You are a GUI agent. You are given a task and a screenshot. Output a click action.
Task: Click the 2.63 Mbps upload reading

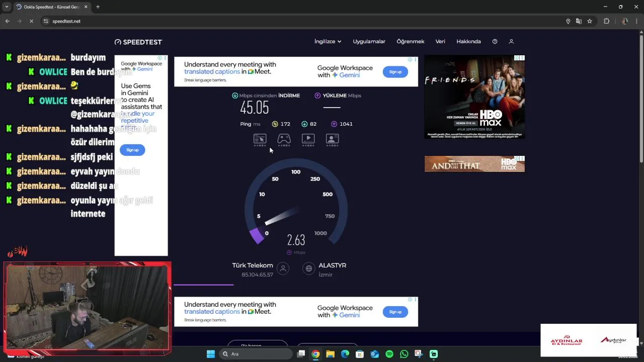[296, 240]
